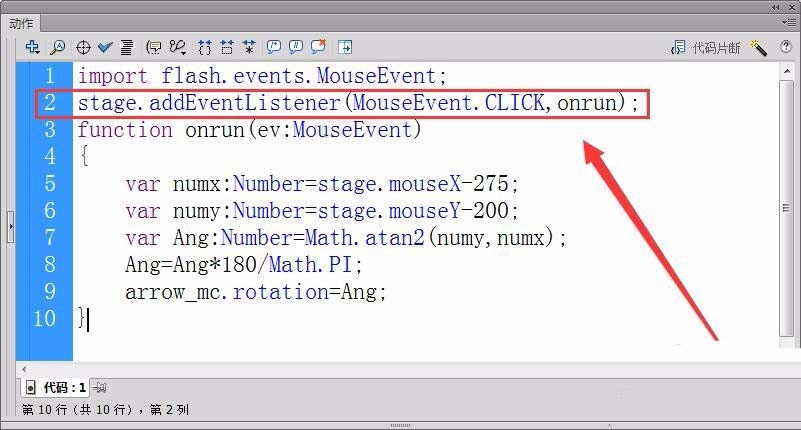
Task: Click the remove comment icon
Action: point(318,47)
